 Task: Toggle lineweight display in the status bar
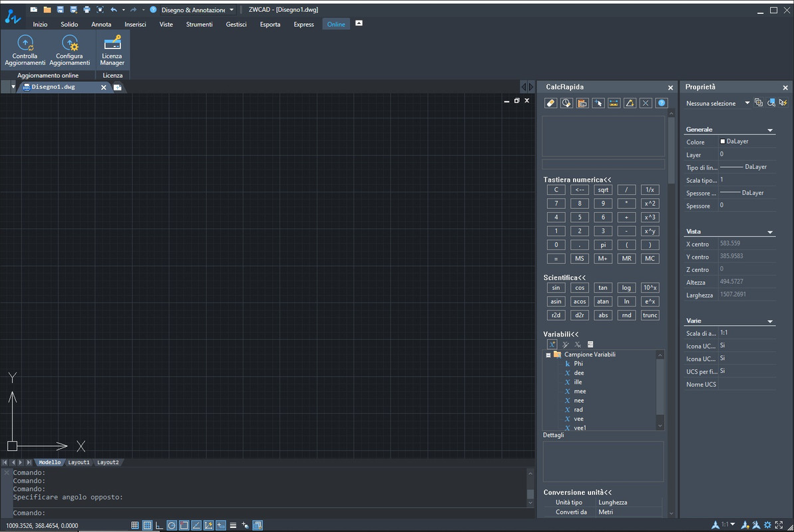click(x=233, y=525)
